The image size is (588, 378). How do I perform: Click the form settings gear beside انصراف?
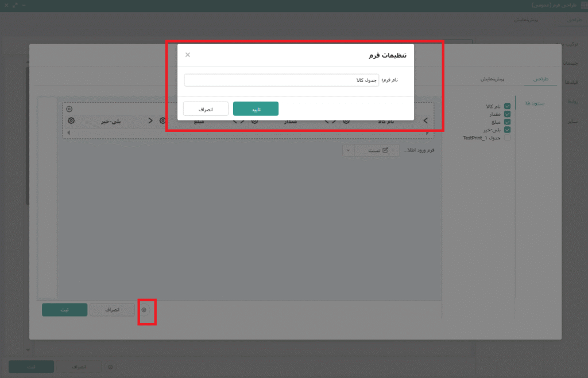coord(144,310)
